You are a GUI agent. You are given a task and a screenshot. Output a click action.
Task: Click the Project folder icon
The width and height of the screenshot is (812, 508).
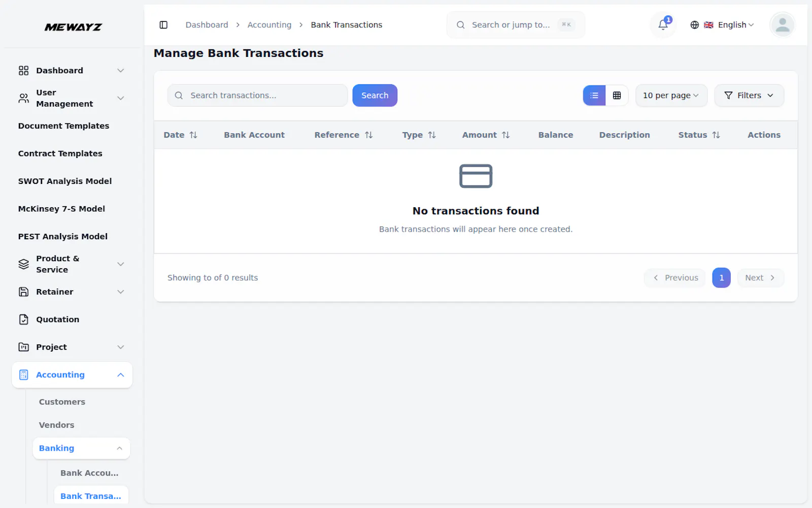point(24,347)
